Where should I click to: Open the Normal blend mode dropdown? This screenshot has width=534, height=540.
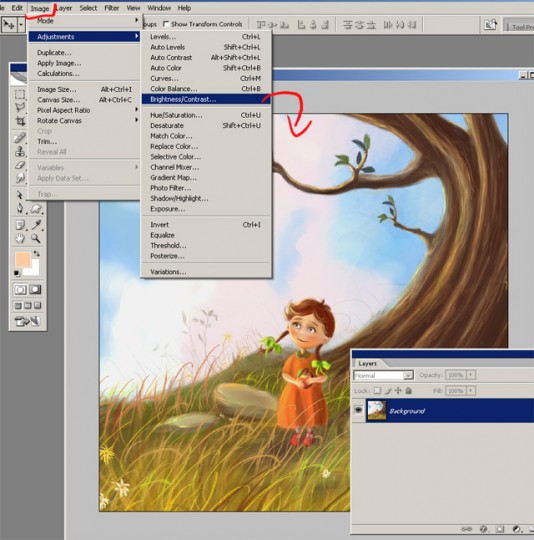(x=384, y=375)
